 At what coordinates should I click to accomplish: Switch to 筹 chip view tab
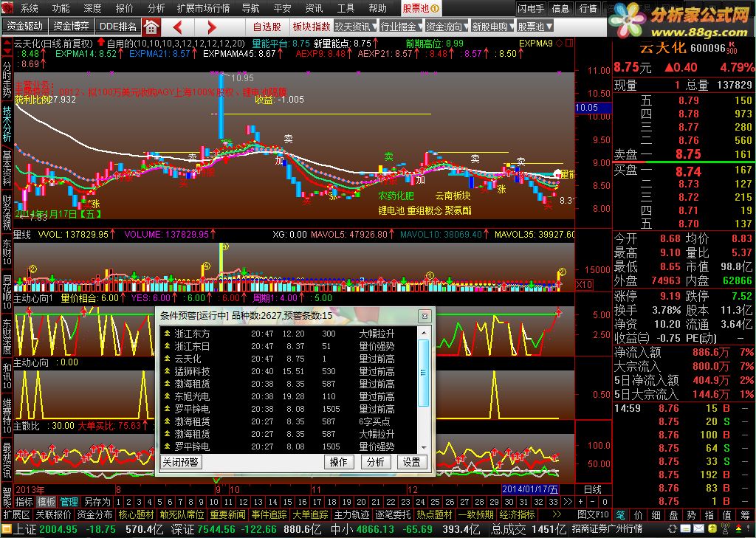[746, 515]
